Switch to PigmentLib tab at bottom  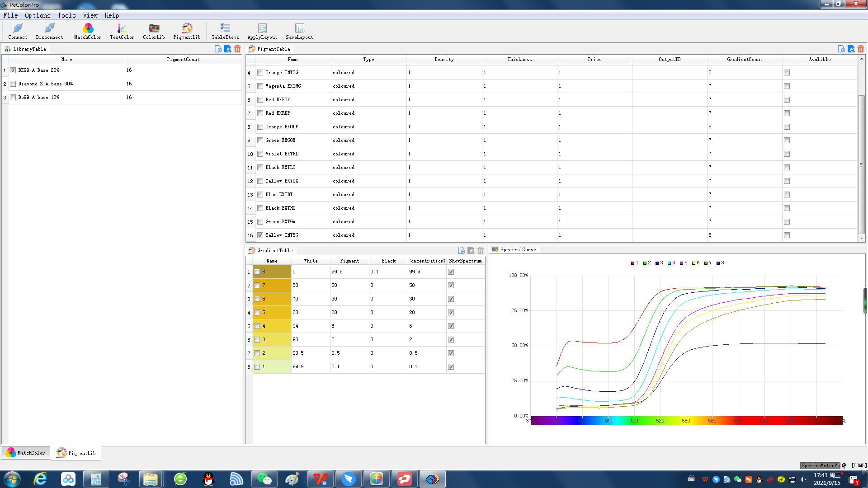(x=76, y=452)
